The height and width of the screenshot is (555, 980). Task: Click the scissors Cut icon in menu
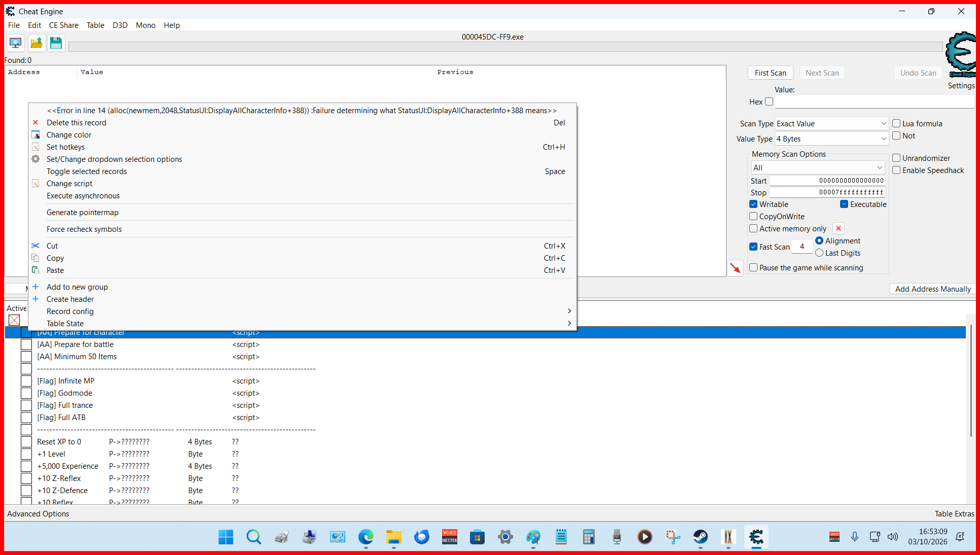35,246
